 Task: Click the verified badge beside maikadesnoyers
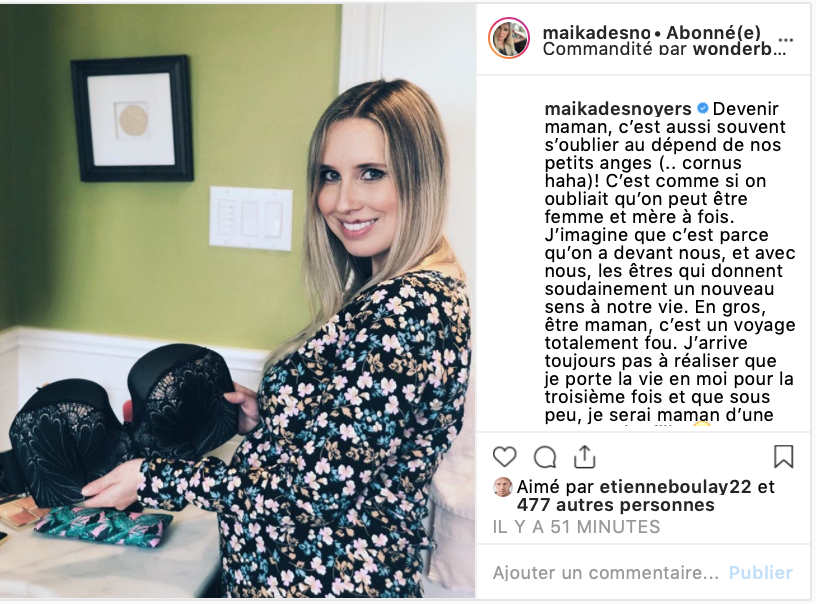tap(702, 108)
